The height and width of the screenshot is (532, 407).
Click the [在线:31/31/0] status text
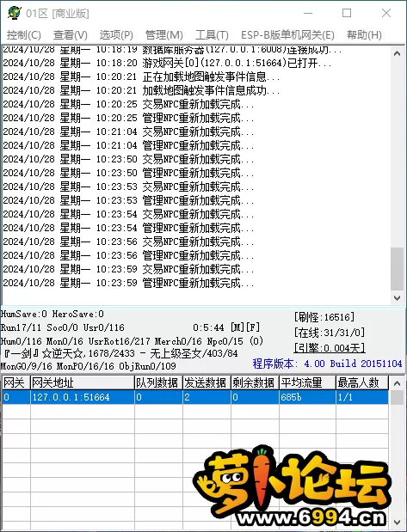(x=330, y=332)
